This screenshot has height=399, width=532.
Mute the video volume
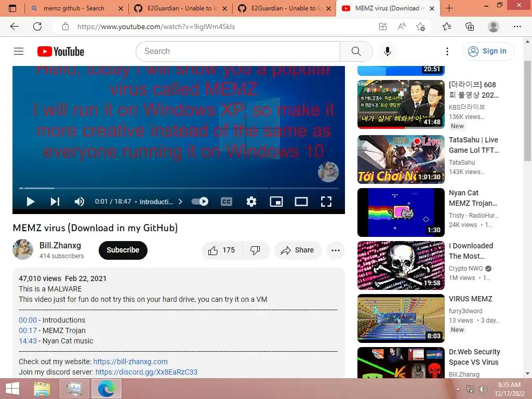tap(79, 202)
